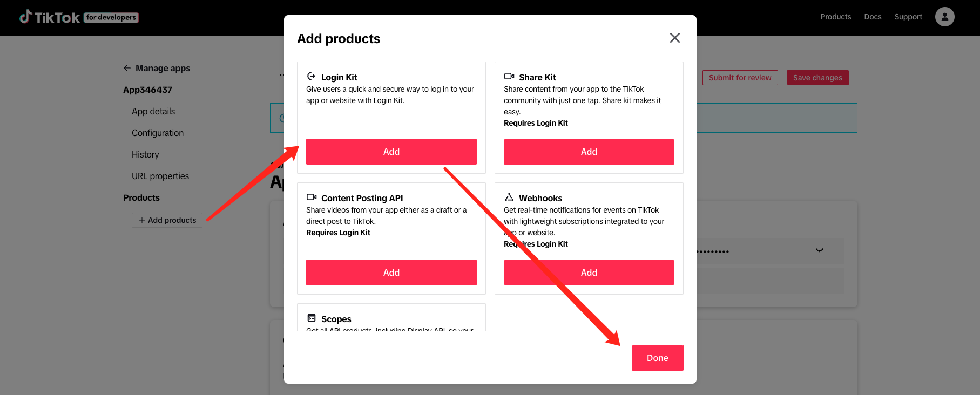Add the Share Kit product
Viewport: 980px width, 395px height.
click(x=589, y=152)
